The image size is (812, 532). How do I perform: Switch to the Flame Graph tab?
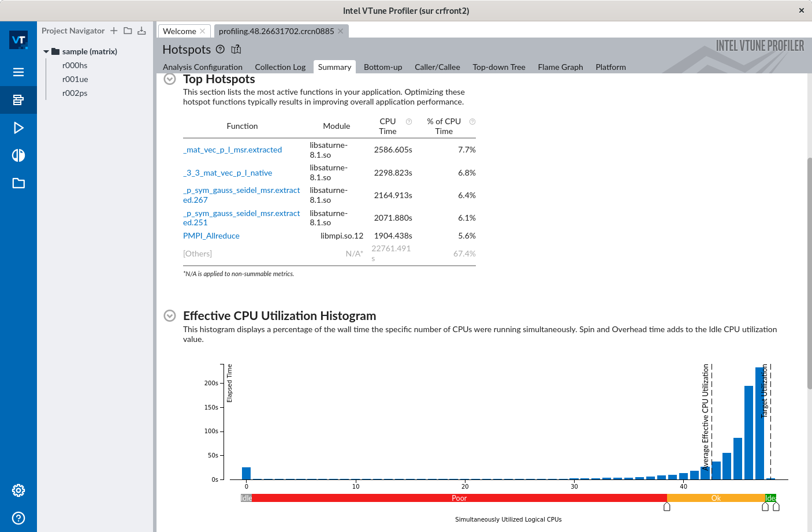(x=560, y=67)
